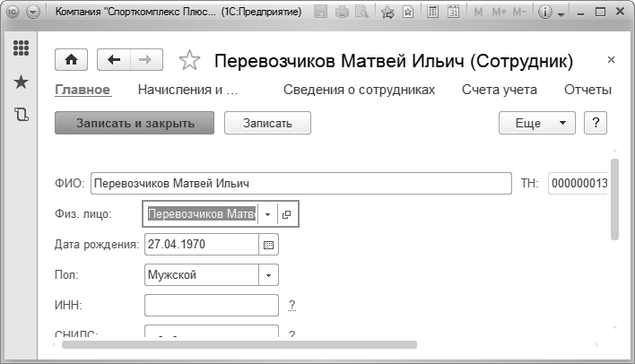Screen dimensions: 635x364
Task: Open the sidebar Favorites star
Action: click(21, 82)
